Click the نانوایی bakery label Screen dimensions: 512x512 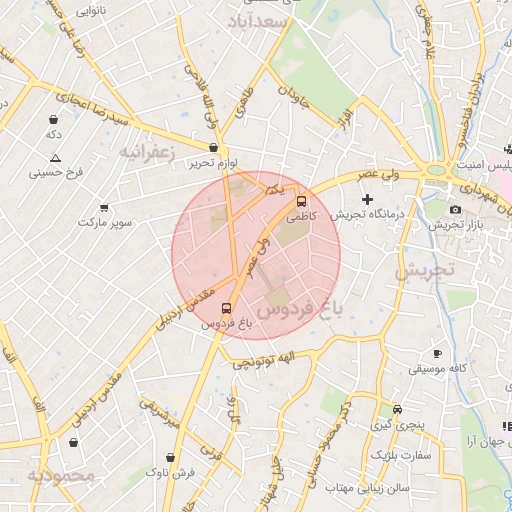[91, 12]
